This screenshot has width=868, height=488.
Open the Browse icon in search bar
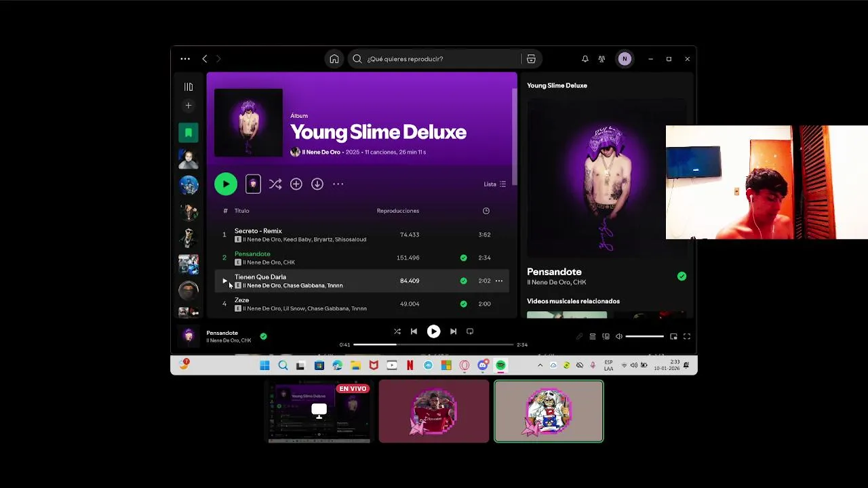pyautogui.click(x=531, y=59)
